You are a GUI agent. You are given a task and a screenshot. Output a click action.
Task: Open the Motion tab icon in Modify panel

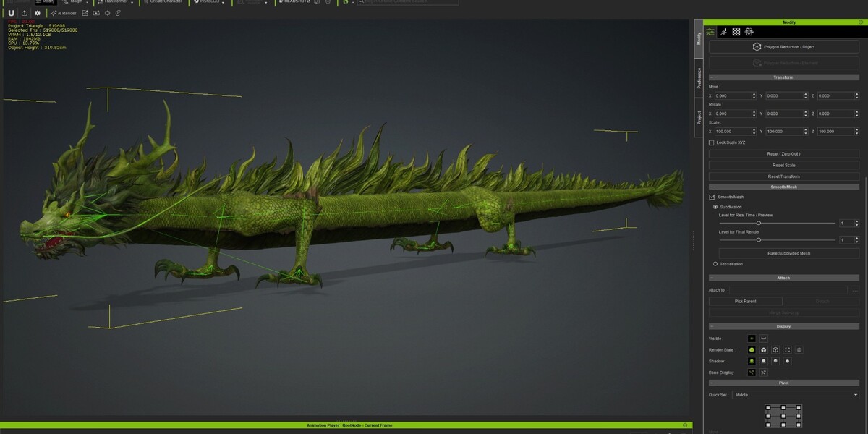pos(723,32)
